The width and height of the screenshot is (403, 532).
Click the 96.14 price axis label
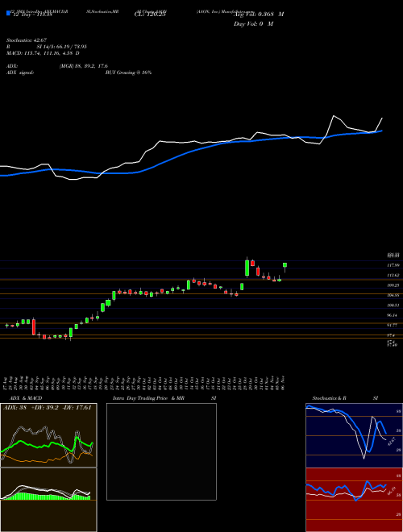coord(393,315)
